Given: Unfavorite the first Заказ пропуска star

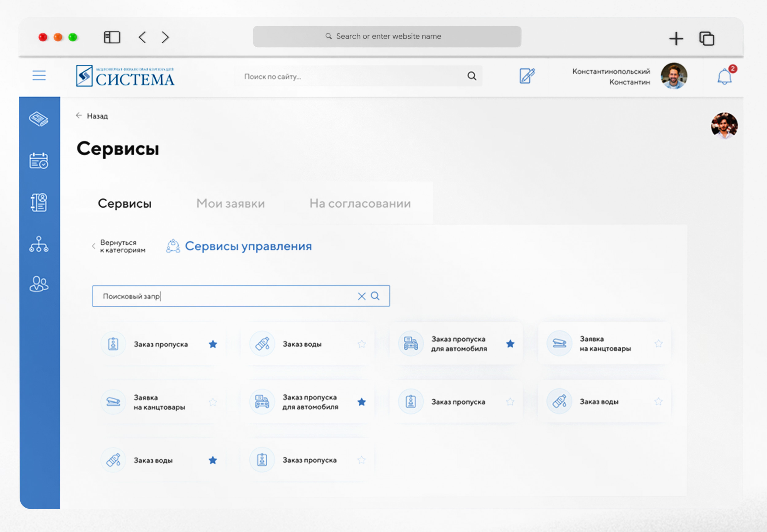Looking at the screenshot, I should (x=213, y=344).
